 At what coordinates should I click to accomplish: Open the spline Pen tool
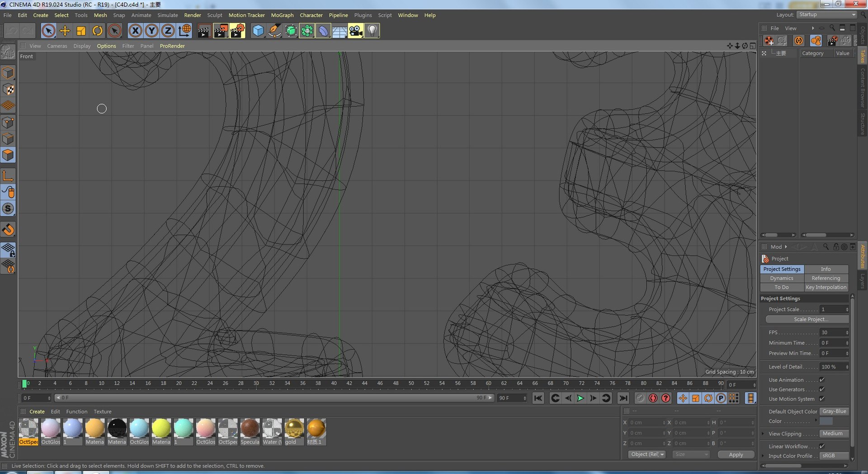pyautogui.click(x=274, y=31)
